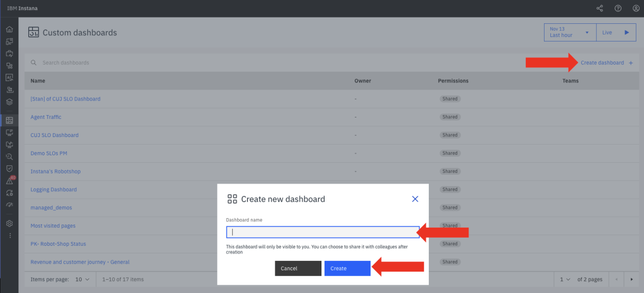644x293 pixels.
Task: Open Instana's Robotshop dashboard
Action: pyautogui.click(x=55, y=171)
